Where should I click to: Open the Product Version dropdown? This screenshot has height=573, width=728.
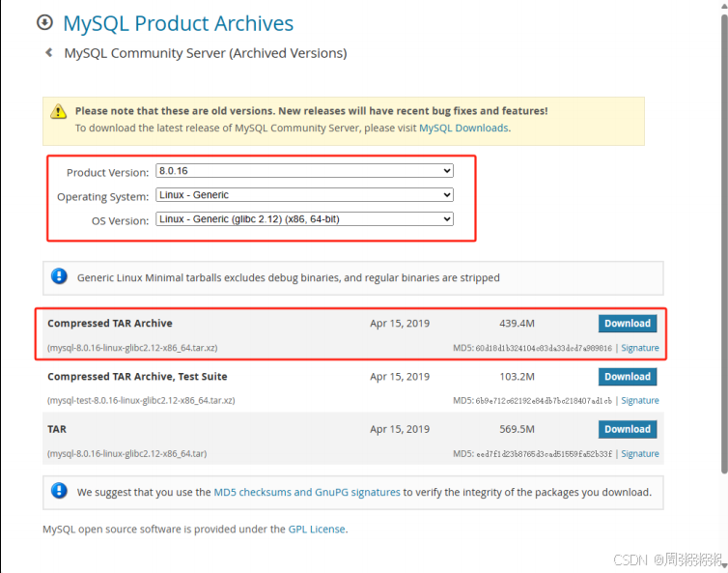(x=304, y=171)
